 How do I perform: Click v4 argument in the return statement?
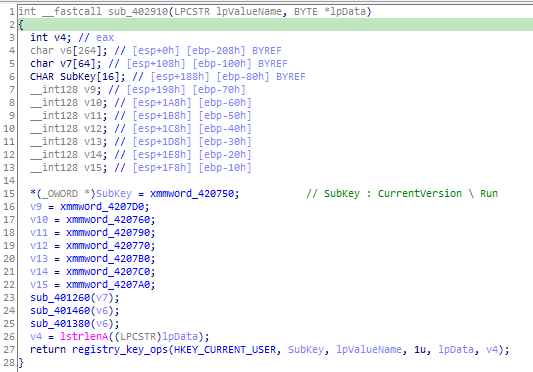pos(492,350)
